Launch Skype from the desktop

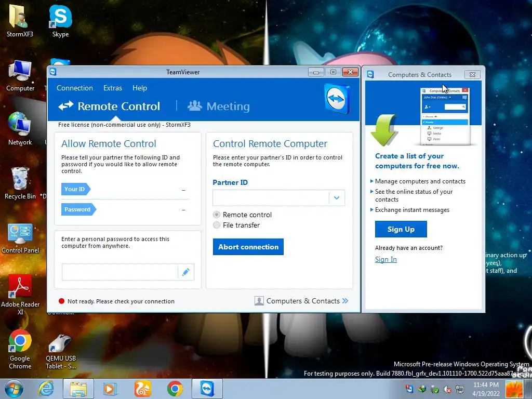tap(60, 21)
